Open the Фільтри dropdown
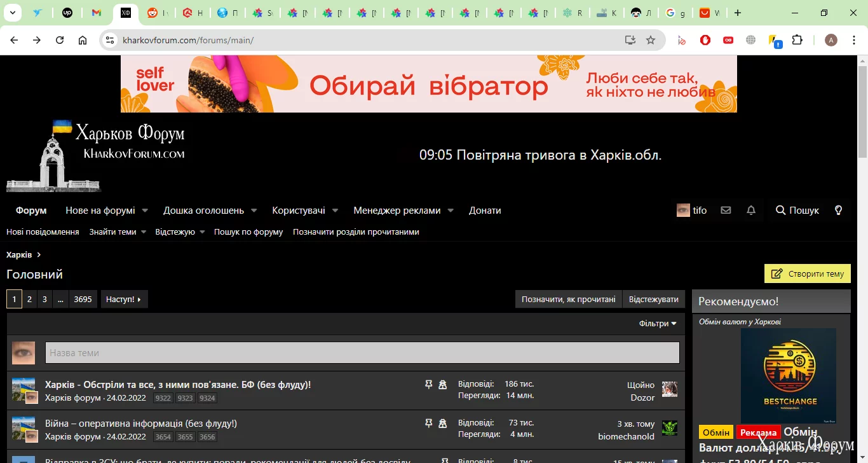Viewport: 868px width, 463px height. [x=658, y=324]
